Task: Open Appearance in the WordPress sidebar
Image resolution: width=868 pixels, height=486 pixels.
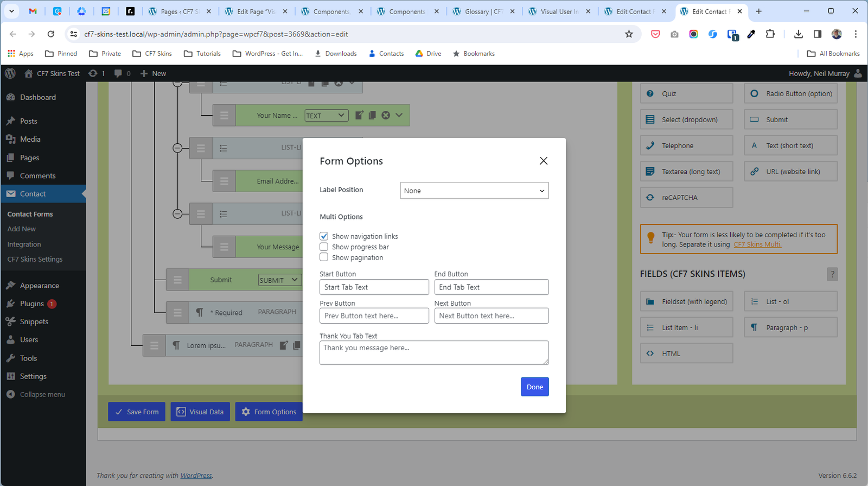Action: [39, 286]
